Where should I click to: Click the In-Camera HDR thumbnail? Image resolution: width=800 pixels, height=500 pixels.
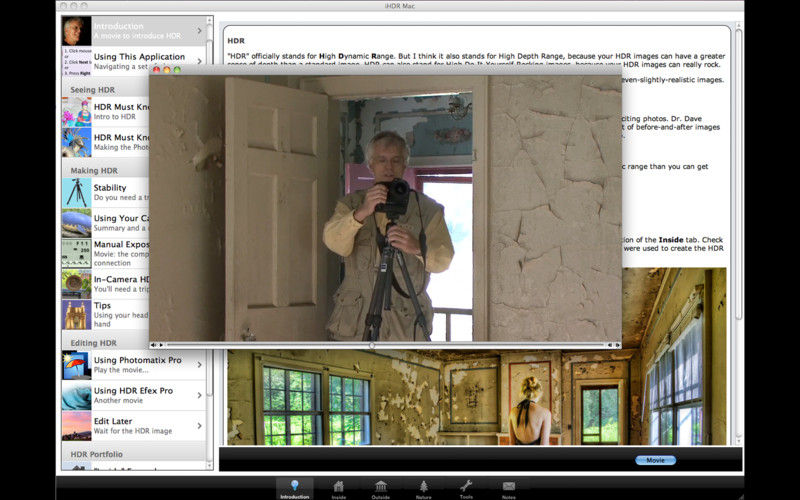[77, 284]
